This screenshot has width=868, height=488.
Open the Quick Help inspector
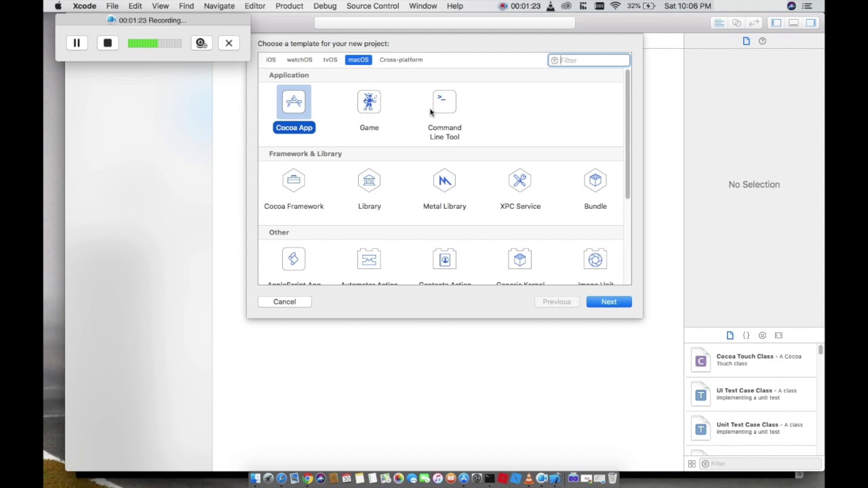tap(762, 41)
